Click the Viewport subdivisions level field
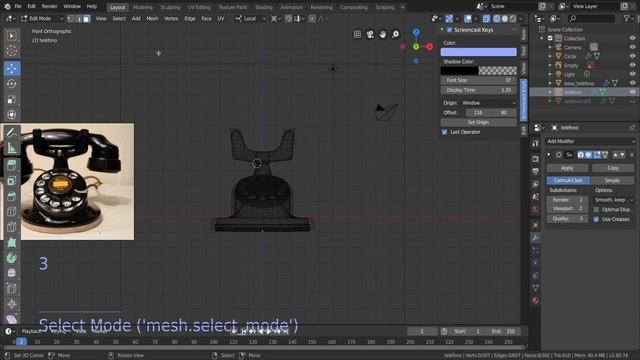 click(x=567, y=209)
